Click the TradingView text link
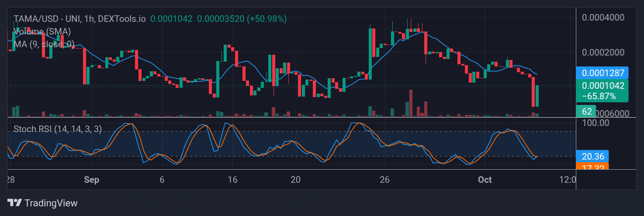Viewport: 644px width, 216px height. tap(51, 203)
